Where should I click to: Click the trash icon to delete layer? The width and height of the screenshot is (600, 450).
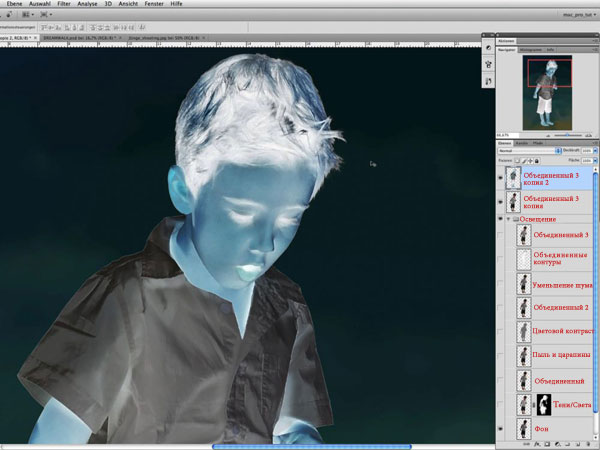[588, 444]
